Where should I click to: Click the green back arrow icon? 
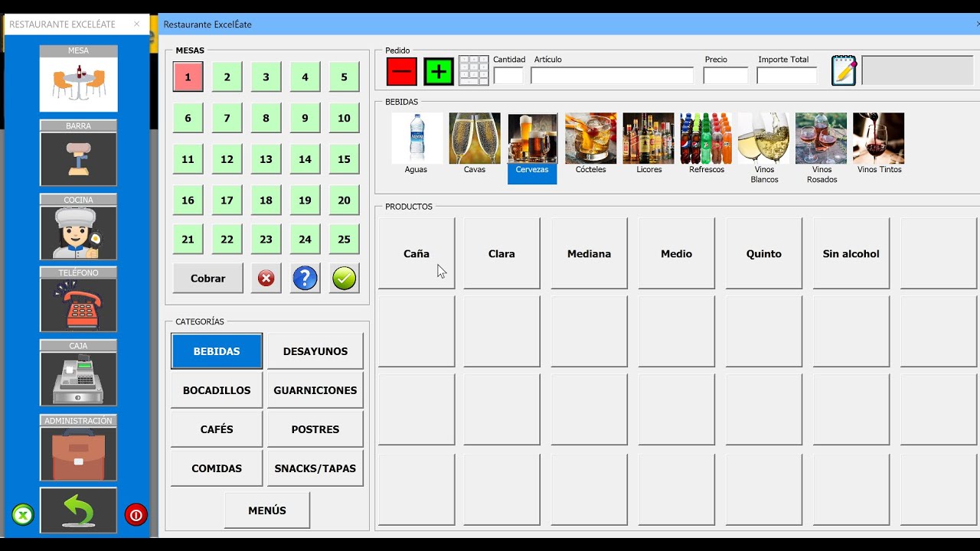pos(78,510)
